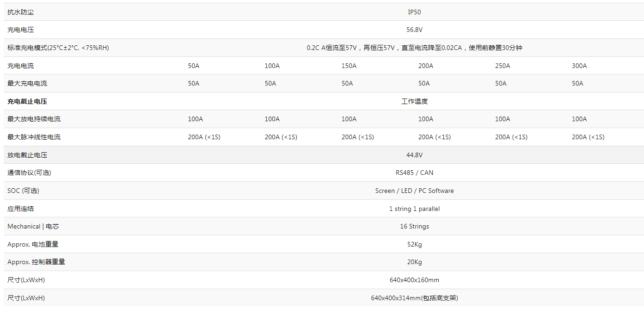Click the 1 string 1 parallel value
Viewport: 644px width, 309px height.
[414, 209]
